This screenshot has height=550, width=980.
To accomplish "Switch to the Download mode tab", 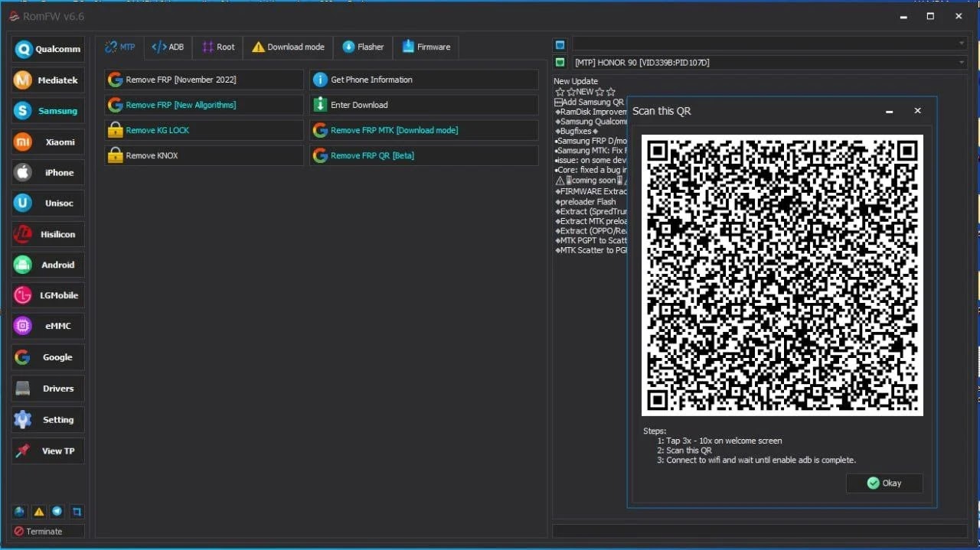I will pyautogui.click(x=289, y=47).
